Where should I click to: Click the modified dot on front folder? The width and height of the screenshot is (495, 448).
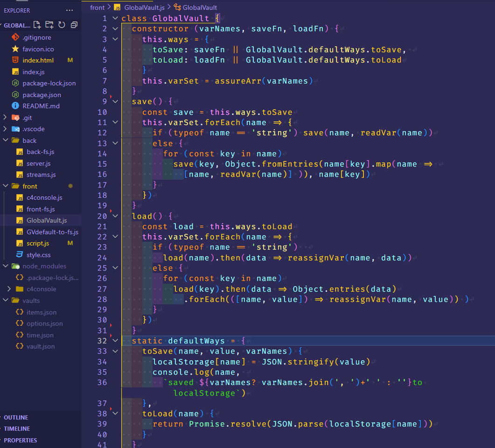(x=70, y=186)
